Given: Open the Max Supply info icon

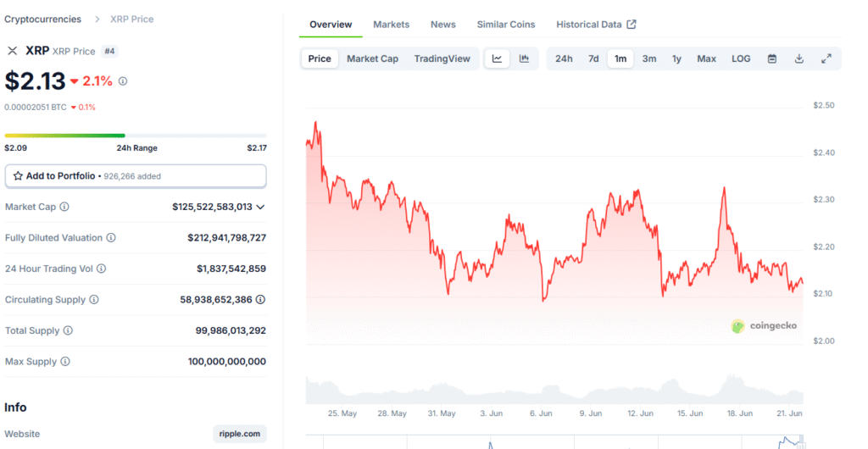Looking at the screenshot, I should tap(65, 362).
